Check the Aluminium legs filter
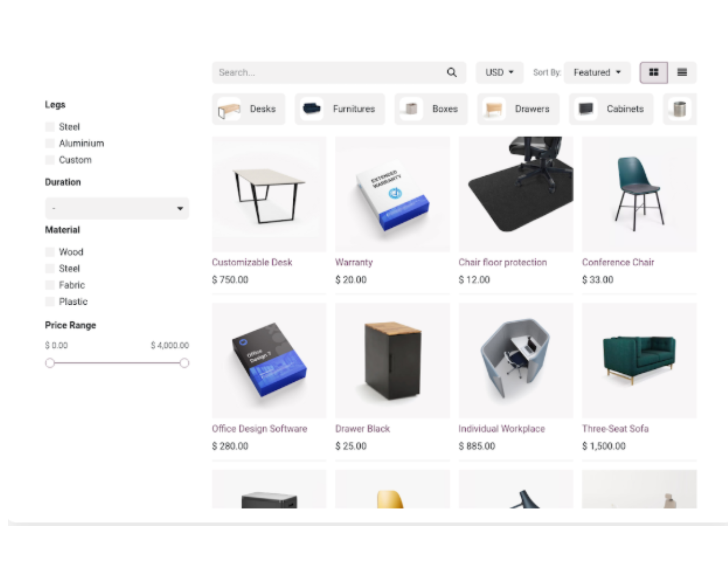The image size is (728, 569). [x=50, y=143]
